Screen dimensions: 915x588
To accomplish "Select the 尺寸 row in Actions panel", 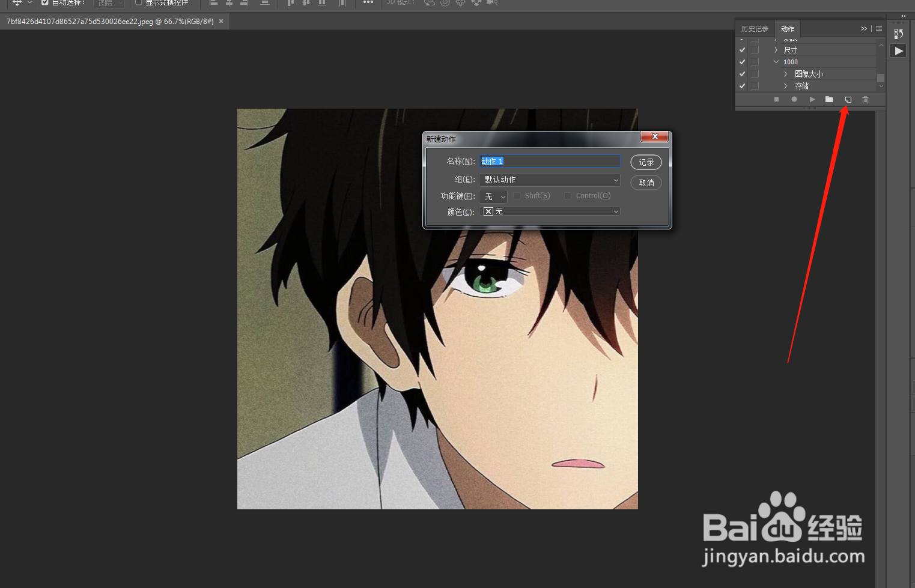I will point(806,50).
